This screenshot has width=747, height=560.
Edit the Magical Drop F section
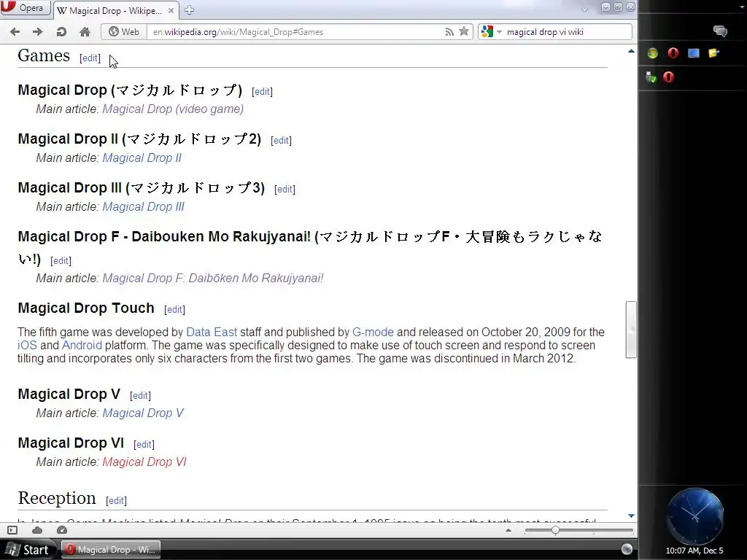coord(61,261)
